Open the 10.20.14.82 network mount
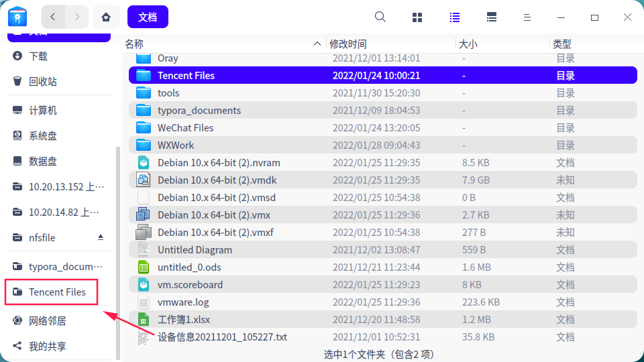The height and width of the screenshot is (362, 644). pos(59,213)
